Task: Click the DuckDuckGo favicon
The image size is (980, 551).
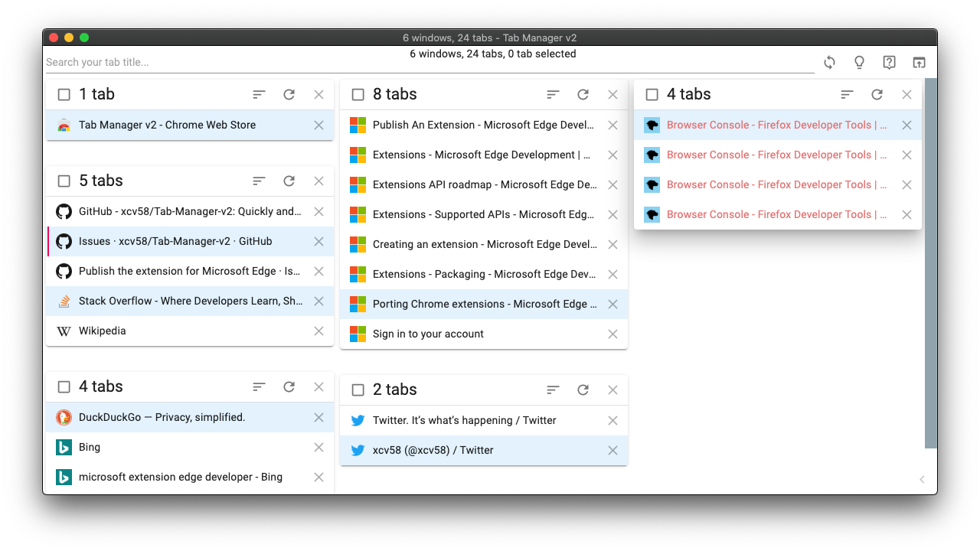Action: [64, 417]
